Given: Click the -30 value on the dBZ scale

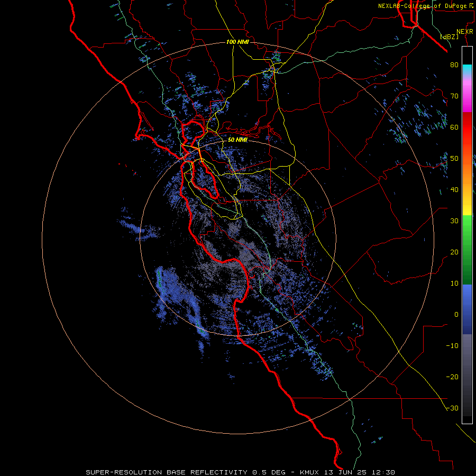Looking at the screenshot, I should pos(452,408).
